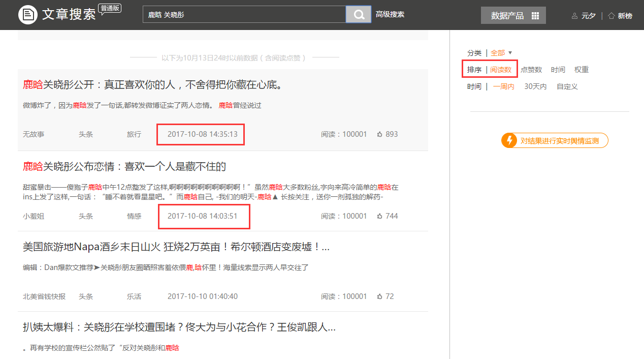Click the account name 小羞姐
The width and height of the screenshot is (644, 359).
coord(34,216)
